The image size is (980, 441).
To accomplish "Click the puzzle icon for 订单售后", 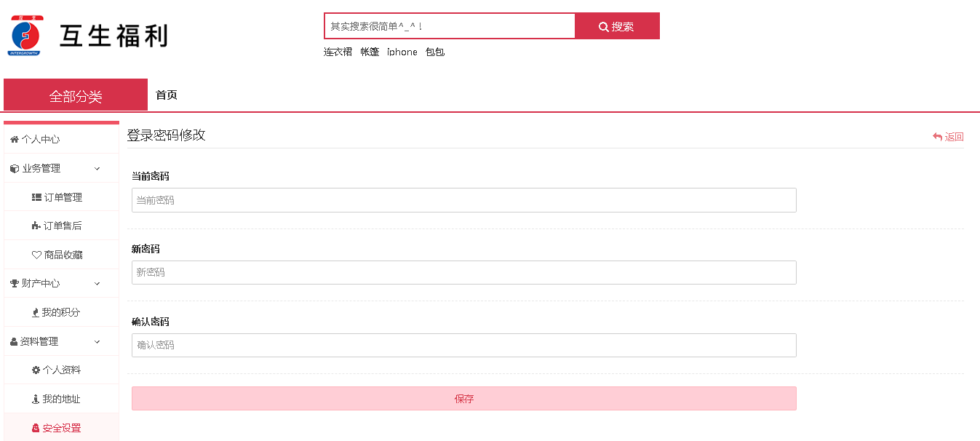I will [36, 226].
